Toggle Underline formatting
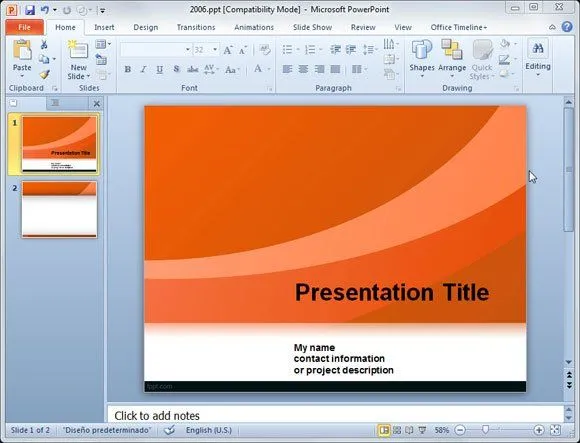The width and height of the screenshot is (580, 443). click(x=159, y=70)
